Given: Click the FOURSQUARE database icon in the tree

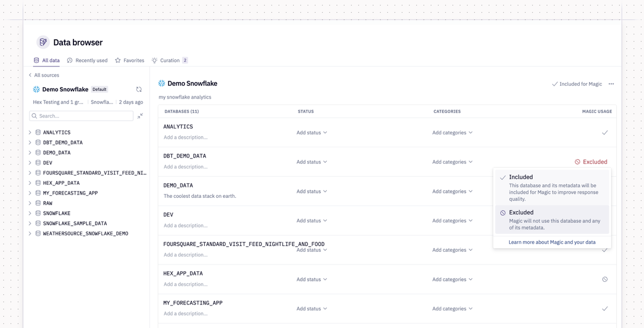Looking at the screenshot, I should click(38, 173).
